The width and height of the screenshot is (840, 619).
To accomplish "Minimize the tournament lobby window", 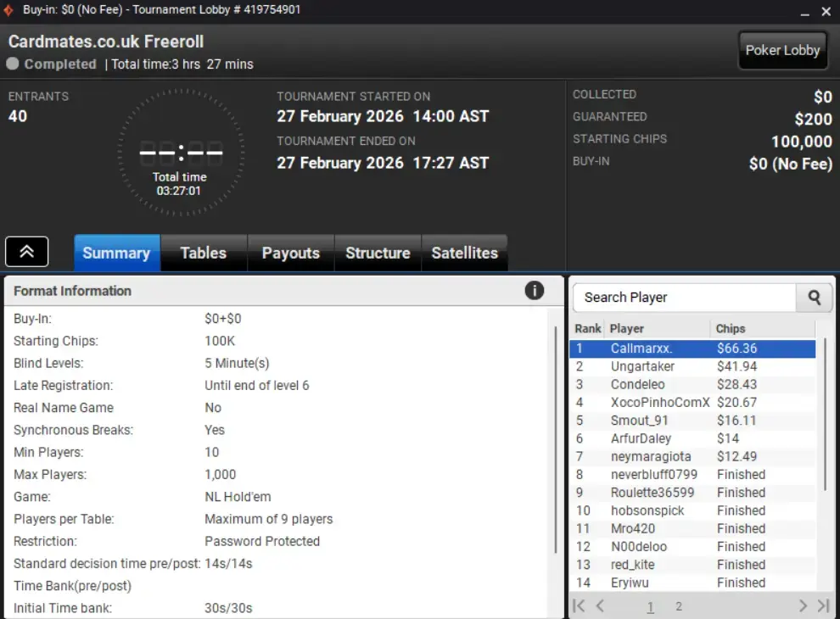I will [804, 11].
